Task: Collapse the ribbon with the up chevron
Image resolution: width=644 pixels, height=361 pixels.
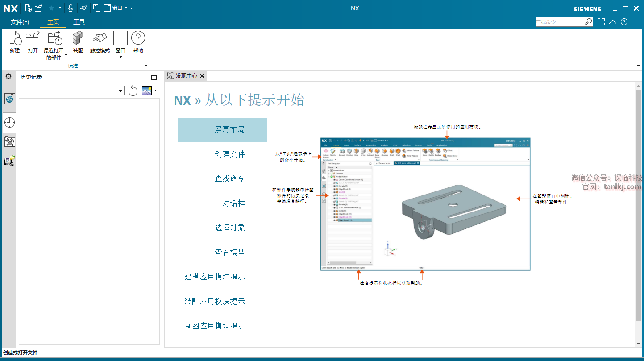Action: (x=613, y=22)
